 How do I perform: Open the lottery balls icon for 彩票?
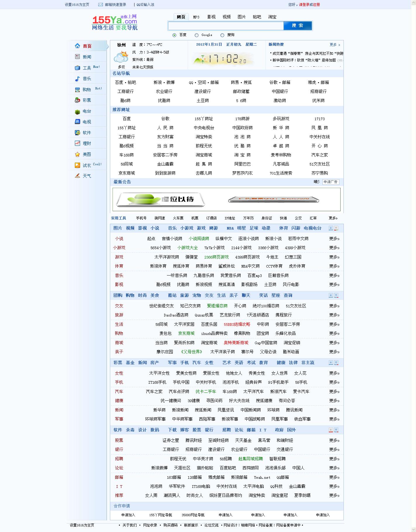[x=77, y=100]
